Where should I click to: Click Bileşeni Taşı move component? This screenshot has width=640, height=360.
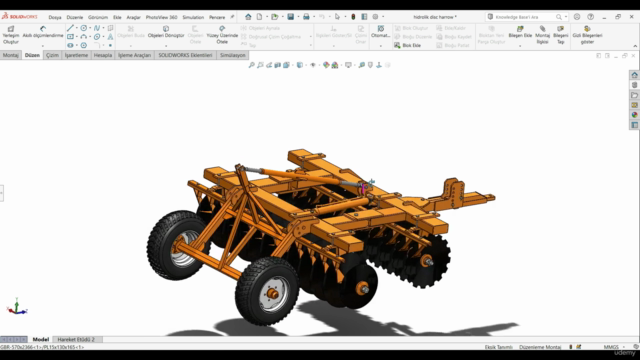(x=561, y=35)
